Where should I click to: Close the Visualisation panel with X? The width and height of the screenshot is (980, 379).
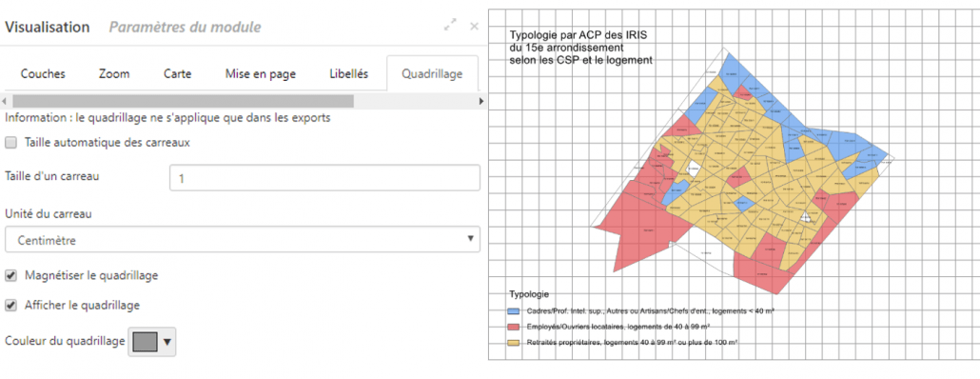[475, 27]
